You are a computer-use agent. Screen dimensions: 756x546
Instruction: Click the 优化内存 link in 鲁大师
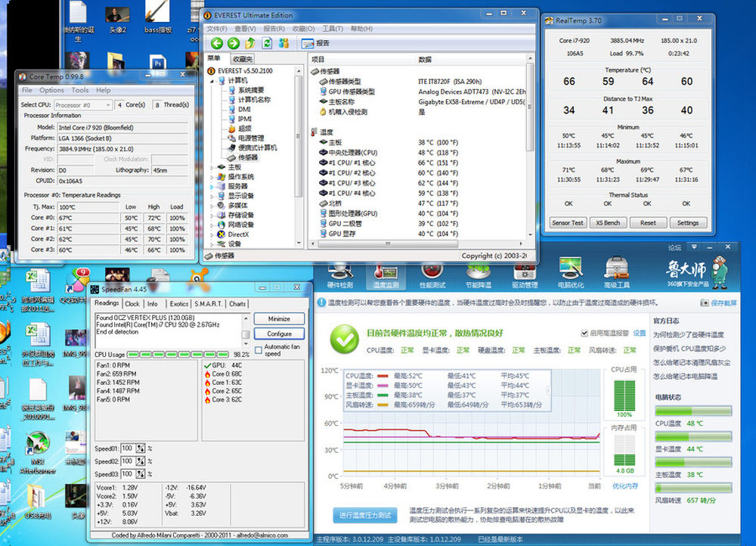click(625, 486)
